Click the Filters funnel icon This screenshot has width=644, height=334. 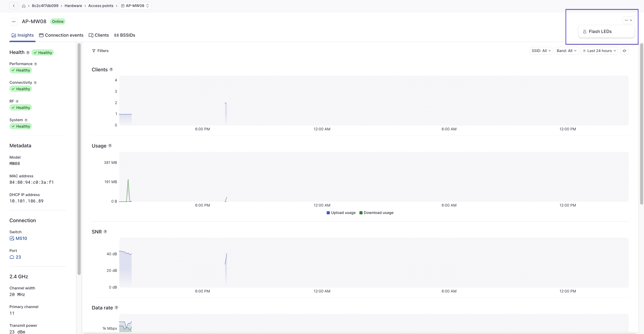[94, 51]
